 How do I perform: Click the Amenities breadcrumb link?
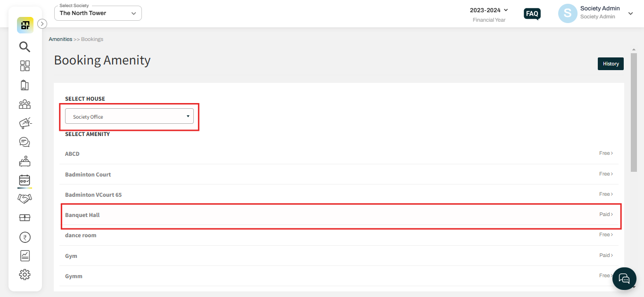[60, 39]
